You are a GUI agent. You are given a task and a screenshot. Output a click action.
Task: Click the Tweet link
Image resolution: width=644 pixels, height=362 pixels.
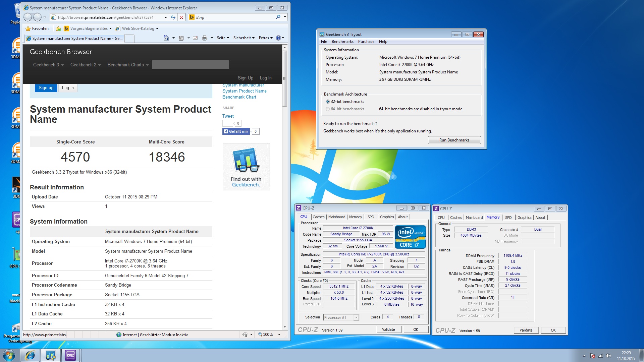pyautogui.click(x=228, y=116)
